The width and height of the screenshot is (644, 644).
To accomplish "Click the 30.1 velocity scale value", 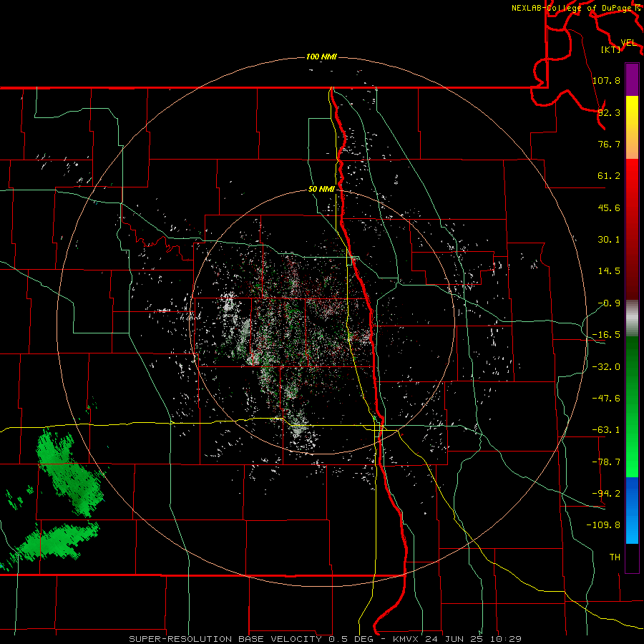I will 609,240.
